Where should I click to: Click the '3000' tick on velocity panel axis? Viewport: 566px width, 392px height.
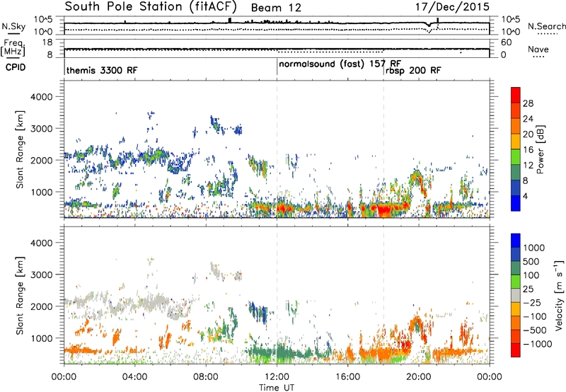pos(41,275)
